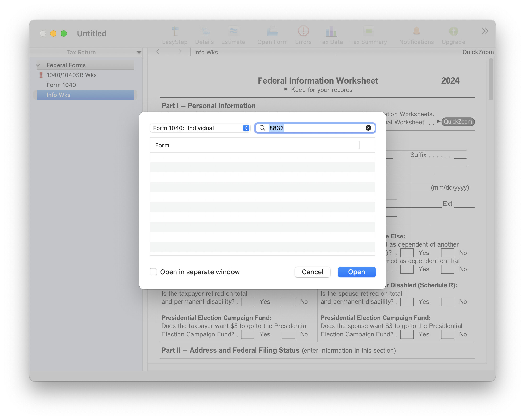Open the Tax Summary icon
Screen dimensions: 525x420
pos(369,31)
